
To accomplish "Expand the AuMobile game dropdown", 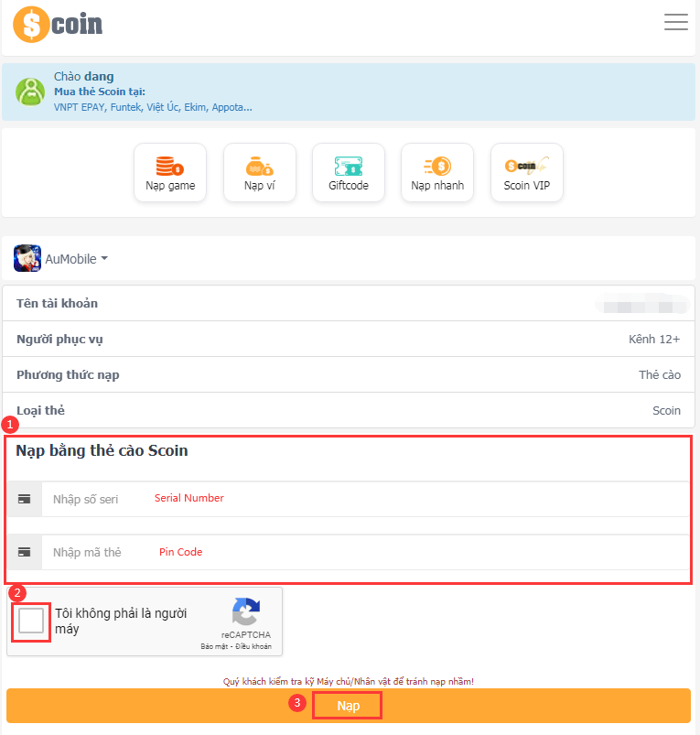I will (77, 259).
